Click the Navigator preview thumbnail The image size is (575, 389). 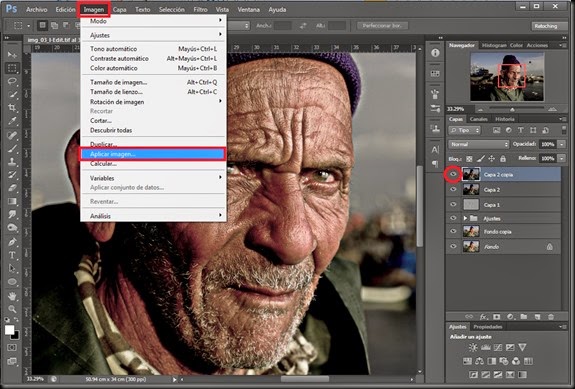click(507, 77)
